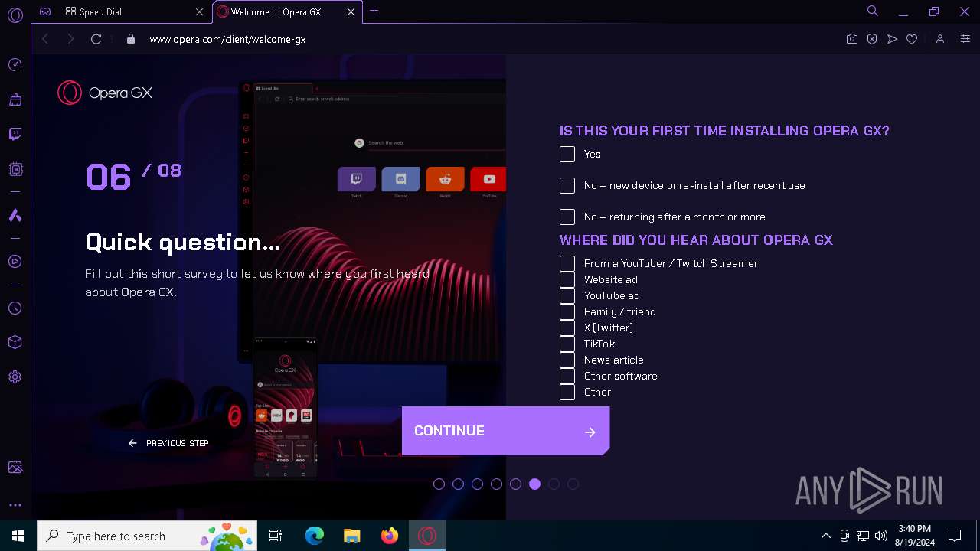Open Extensions cube sidebar icon

coord(15,342)
